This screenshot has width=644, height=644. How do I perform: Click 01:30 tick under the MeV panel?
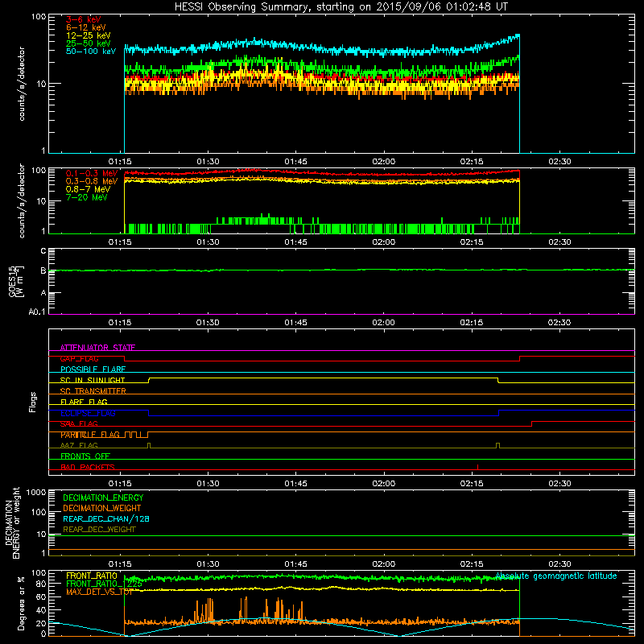tap(208, 242)
